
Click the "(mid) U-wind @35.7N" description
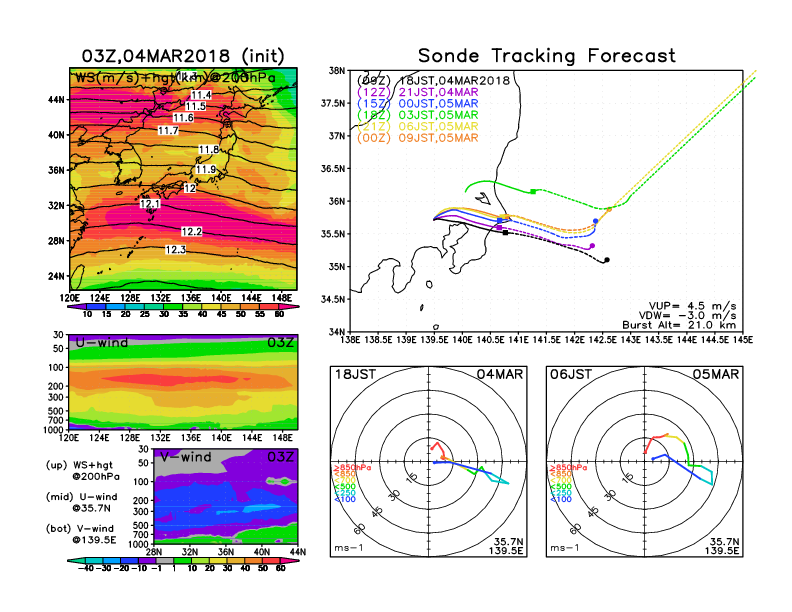(81, 502)
